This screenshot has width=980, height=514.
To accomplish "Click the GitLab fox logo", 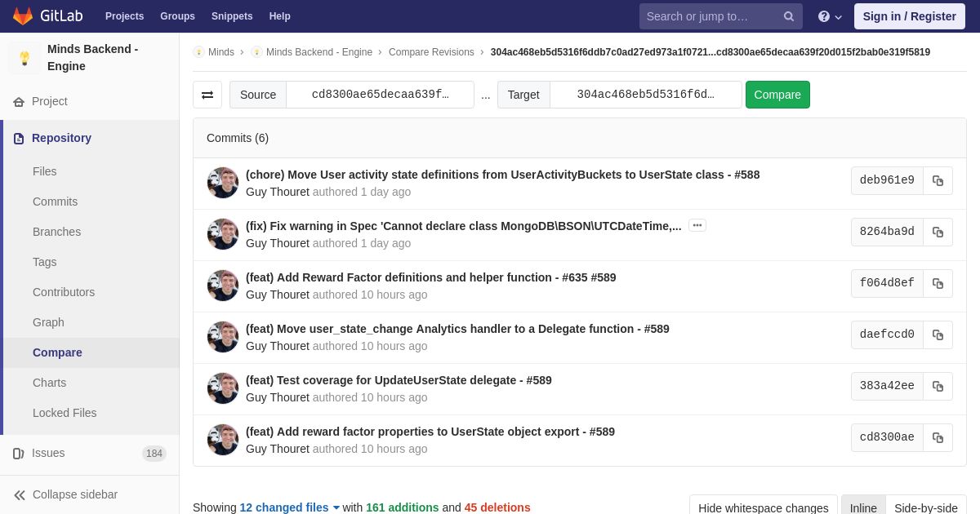I will (x=23, y=16).
